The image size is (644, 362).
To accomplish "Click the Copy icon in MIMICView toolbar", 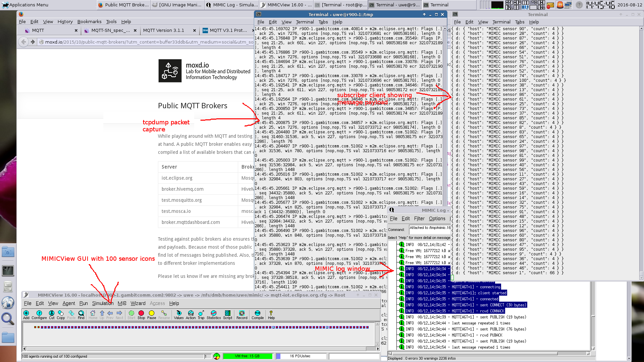I will pyautogui.click(x=61, y=315).
